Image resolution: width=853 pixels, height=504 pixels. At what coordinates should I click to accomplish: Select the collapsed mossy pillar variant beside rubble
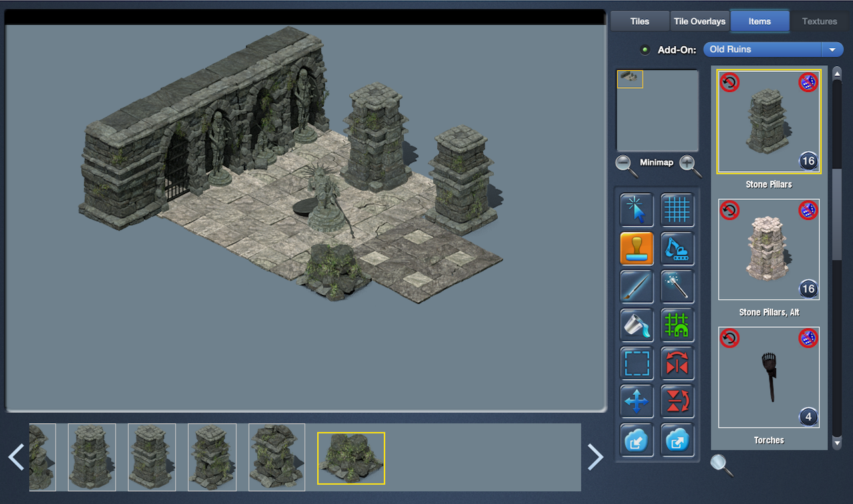click(x=277, y=457)
